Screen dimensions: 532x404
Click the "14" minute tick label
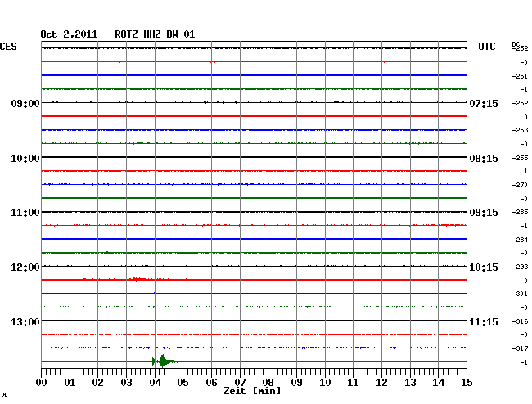click(439, 383)
